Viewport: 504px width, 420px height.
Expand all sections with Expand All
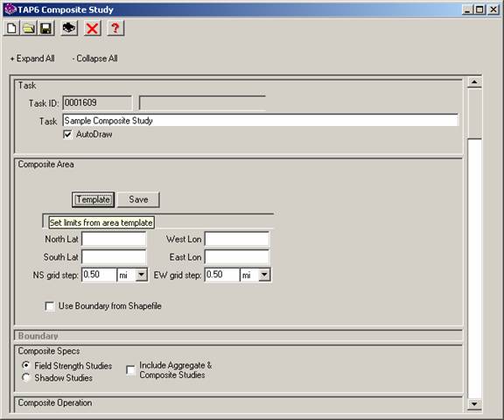(32, 59)
